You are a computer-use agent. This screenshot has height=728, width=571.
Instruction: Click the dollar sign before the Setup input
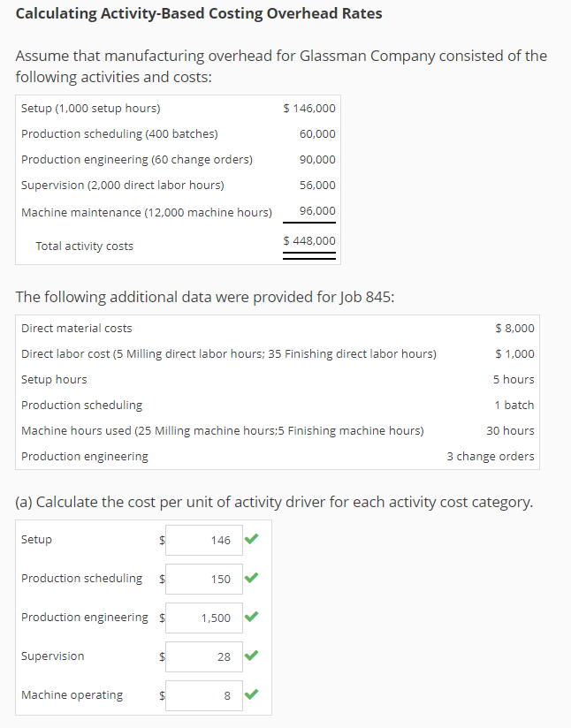tap(160, 540)
